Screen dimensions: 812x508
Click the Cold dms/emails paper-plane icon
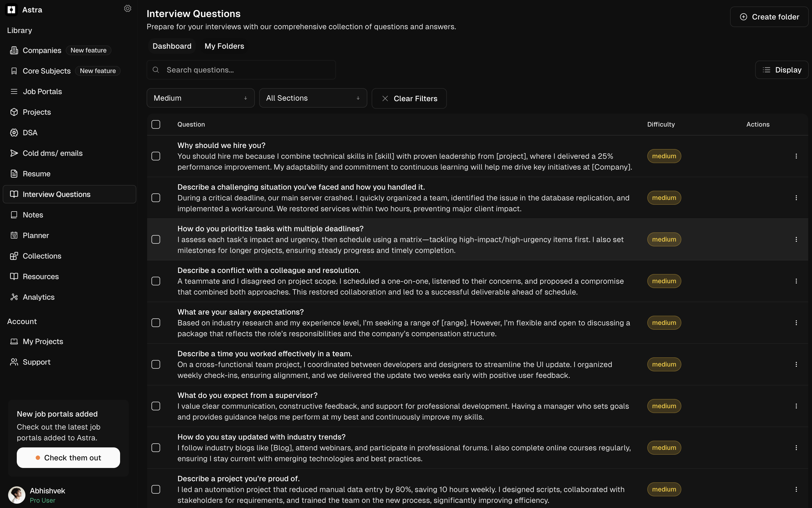point(14,153)
